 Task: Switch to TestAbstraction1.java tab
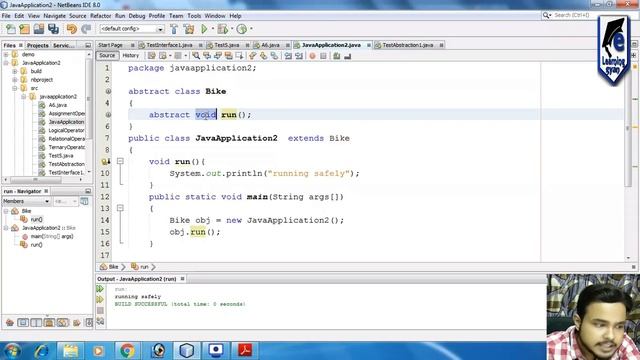(407, 45)
